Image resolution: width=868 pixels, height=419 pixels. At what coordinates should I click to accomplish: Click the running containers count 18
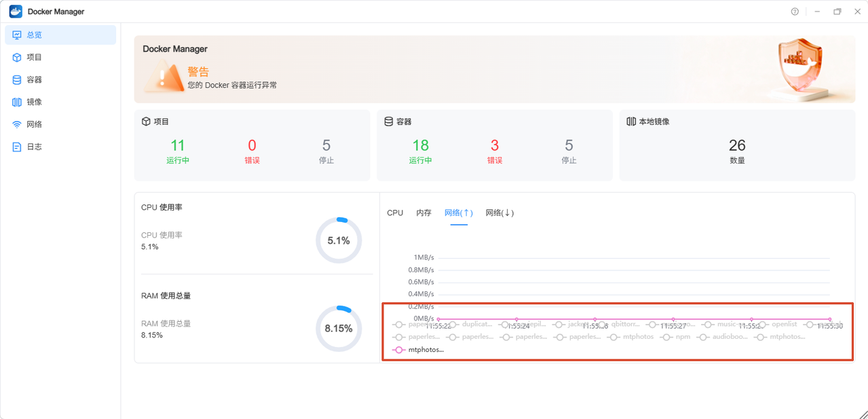420,145
